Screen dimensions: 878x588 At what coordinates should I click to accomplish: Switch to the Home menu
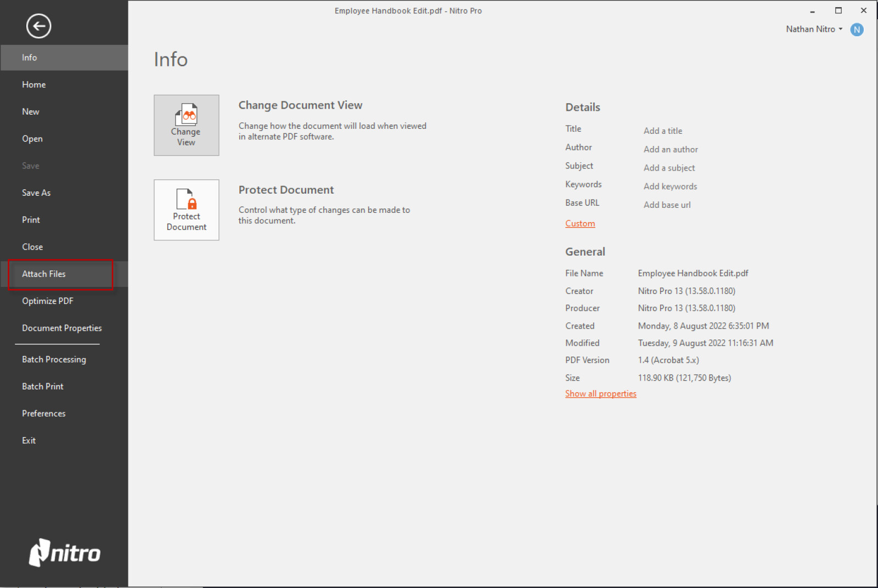[x=33, y=84]
